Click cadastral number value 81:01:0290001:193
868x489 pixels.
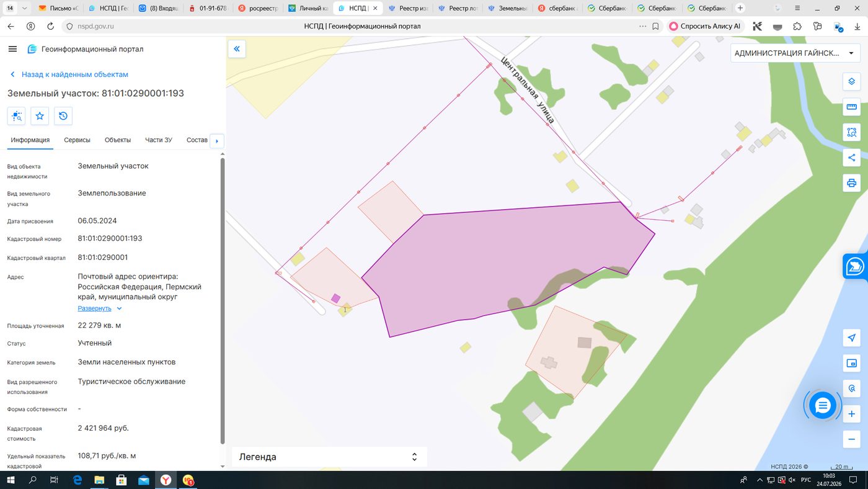(110, 238)
